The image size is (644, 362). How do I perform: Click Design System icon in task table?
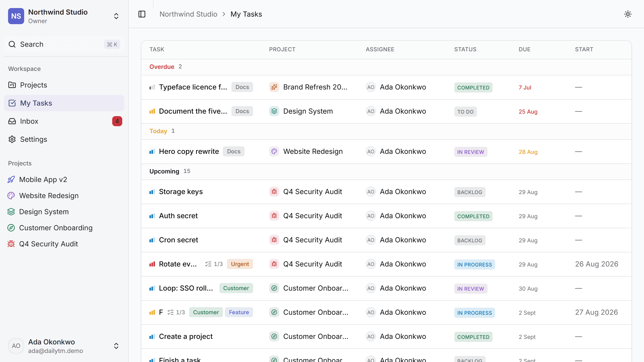(x=274, y=111)
